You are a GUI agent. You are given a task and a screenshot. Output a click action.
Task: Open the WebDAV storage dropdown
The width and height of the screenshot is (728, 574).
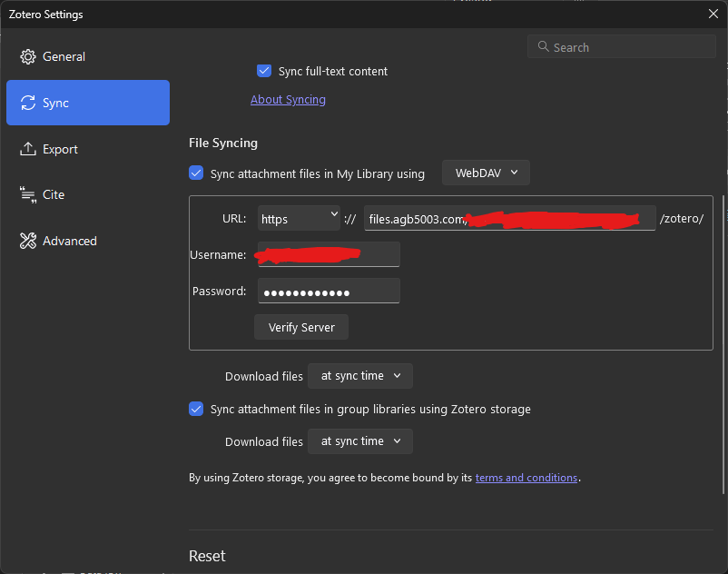pyautogui.click(x=486, y=172)
